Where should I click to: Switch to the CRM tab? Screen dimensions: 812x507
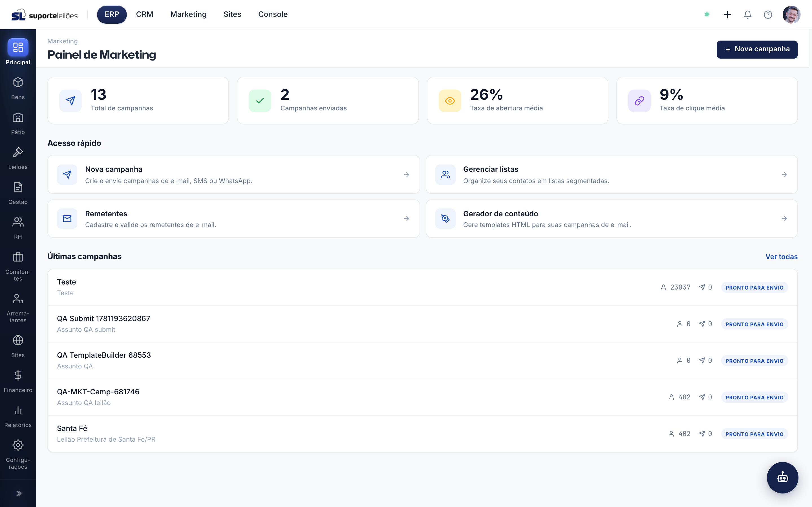click(x=145, y=14)
